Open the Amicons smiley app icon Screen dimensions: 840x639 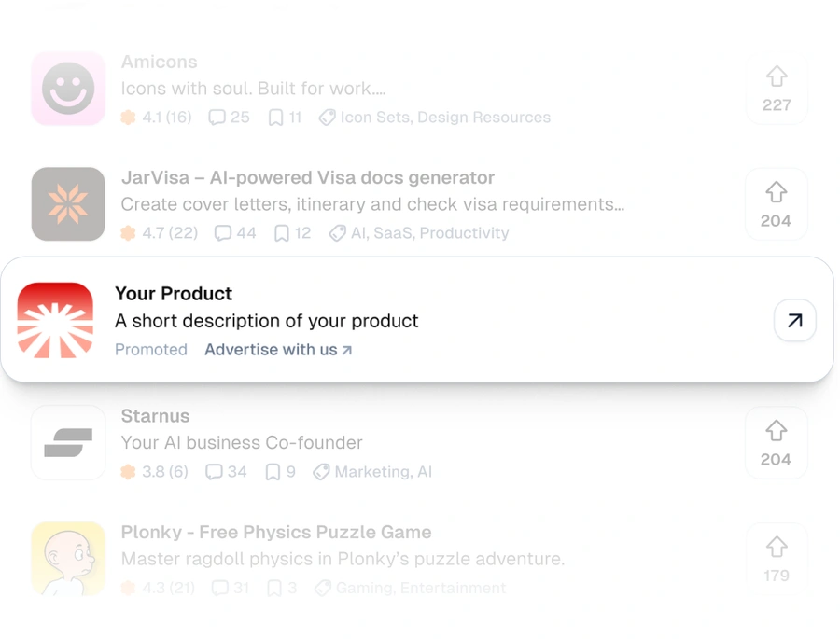pyautogui.click(x=68, y=89)
